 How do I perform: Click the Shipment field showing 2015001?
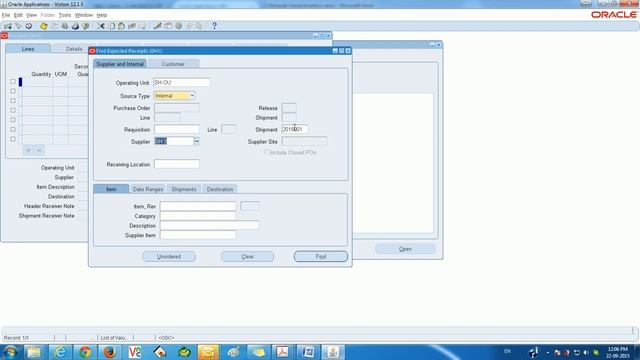coord(295,129)
